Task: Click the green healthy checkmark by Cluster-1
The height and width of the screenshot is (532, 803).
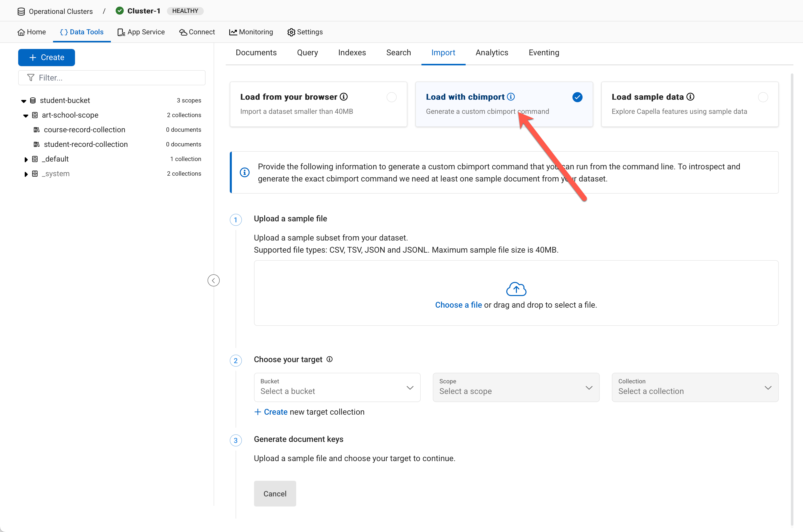Action: (x=119, y=11)
